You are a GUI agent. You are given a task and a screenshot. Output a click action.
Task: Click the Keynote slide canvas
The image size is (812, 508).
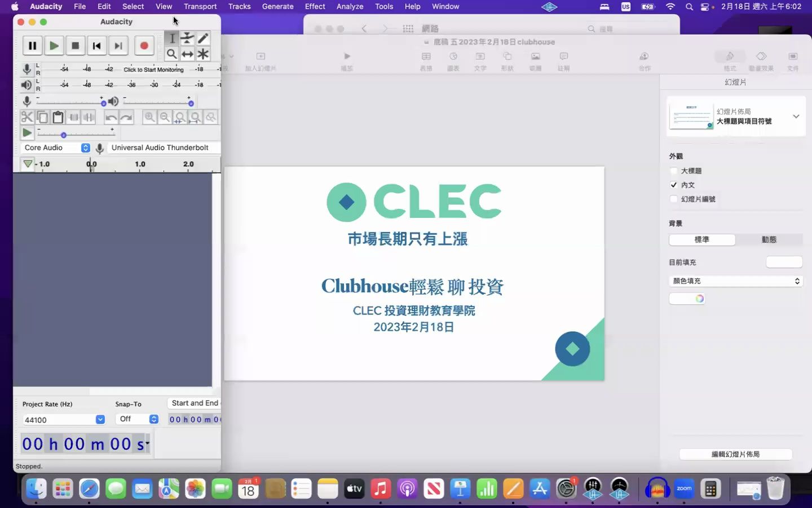pos(414,273)
